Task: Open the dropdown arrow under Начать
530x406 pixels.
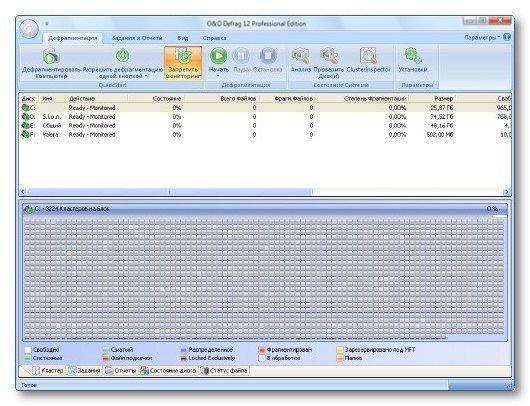Action: click(x=218, y=76)
